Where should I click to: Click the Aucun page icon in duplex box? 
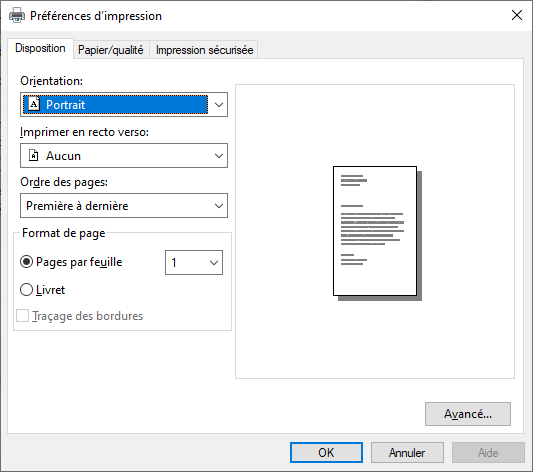tap(33, 155)
